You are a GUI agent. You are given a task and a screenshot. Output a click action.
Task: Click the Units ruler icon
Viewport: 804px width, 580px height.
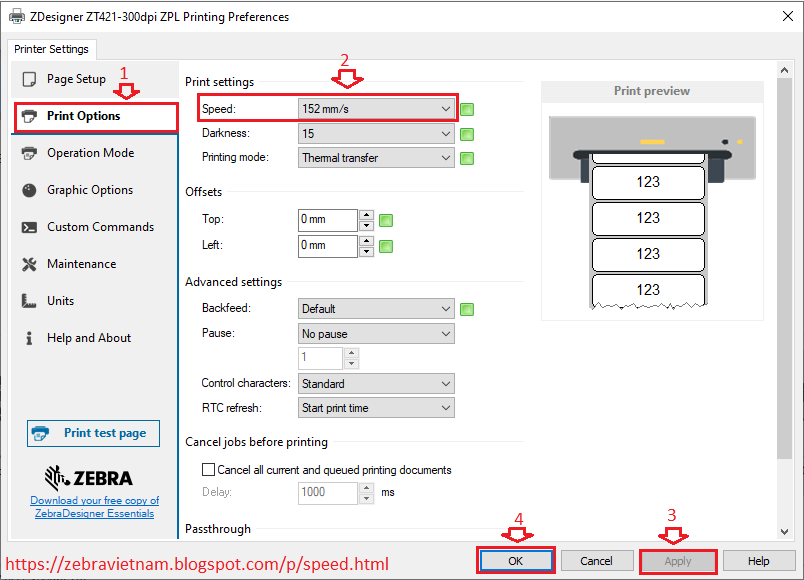click(29, 301)
